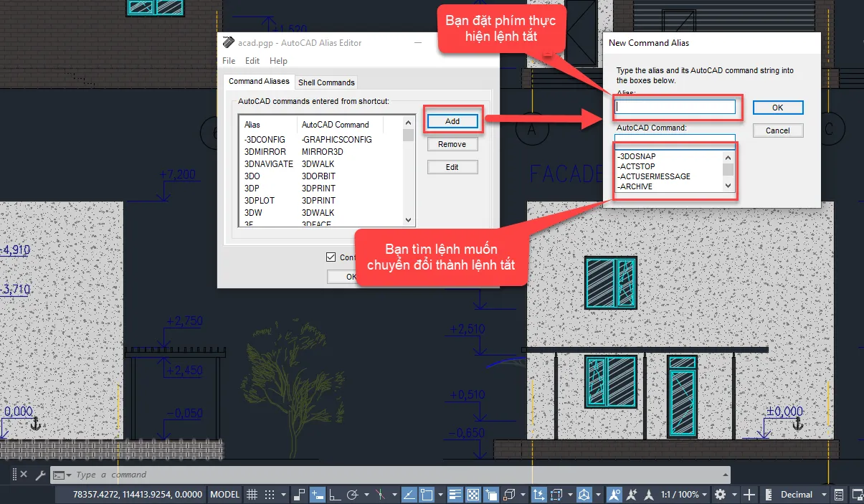Screen dimensions: 864x504
Task: Switch to the Shell Commands tab
Action: coord(326,82)
